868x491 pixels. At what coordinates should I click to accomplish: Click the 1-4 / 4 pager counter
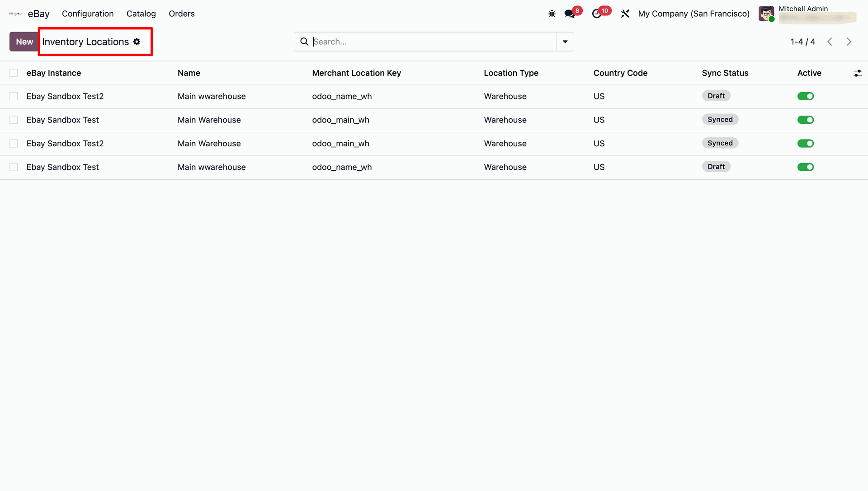click(802, 42)
